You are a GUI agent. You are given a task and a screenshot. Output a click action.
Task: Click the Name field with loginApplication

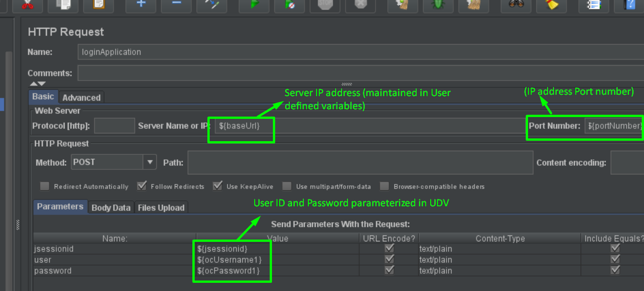361,52
